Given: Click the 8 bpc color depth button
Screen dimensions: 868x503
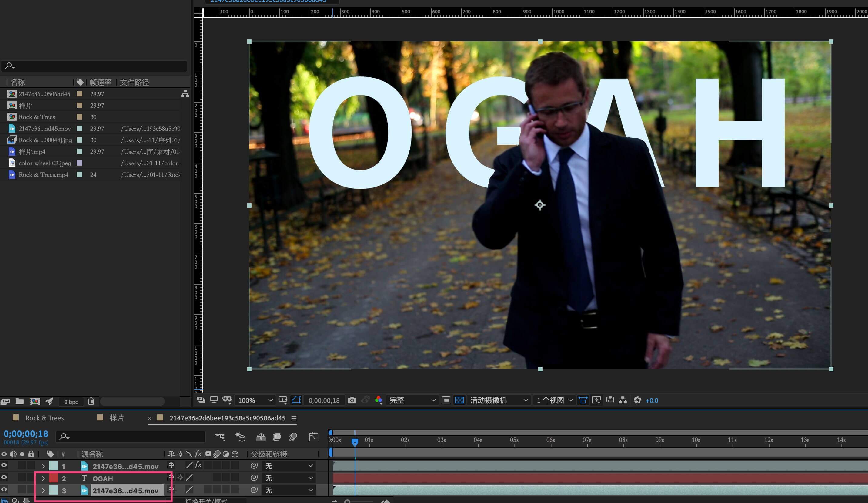Looking at the screenshot, I should pos(71,402).
